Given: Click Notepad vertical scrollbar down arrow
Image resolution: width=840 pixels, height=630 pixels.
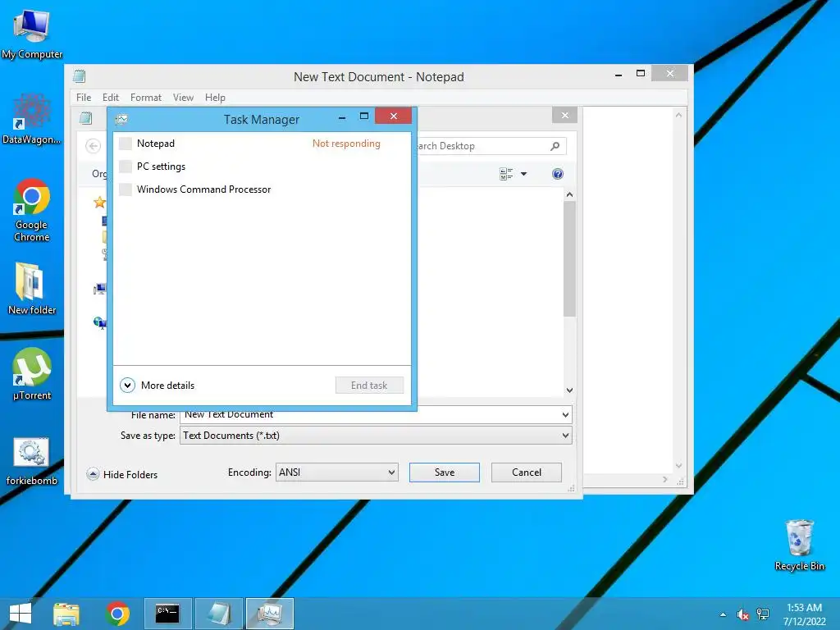Looking at the screenshot, I should [678, 466].
